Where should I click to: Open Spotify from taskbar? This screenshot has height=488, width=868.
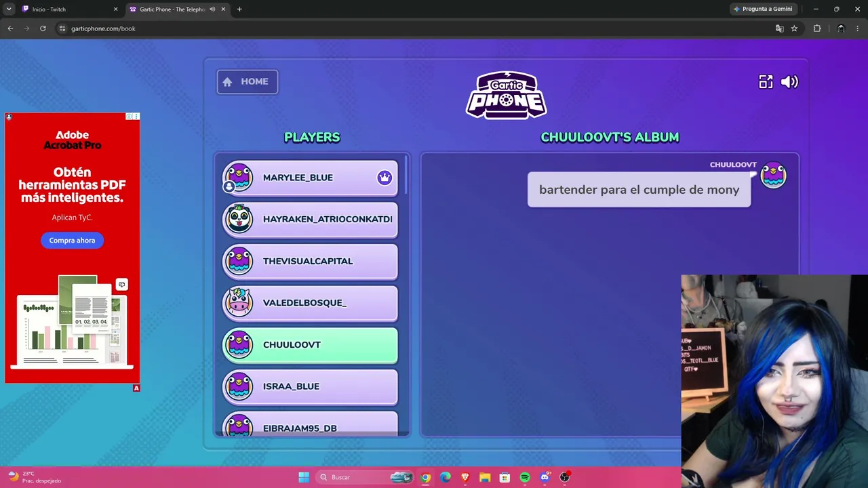pos(525,477)
